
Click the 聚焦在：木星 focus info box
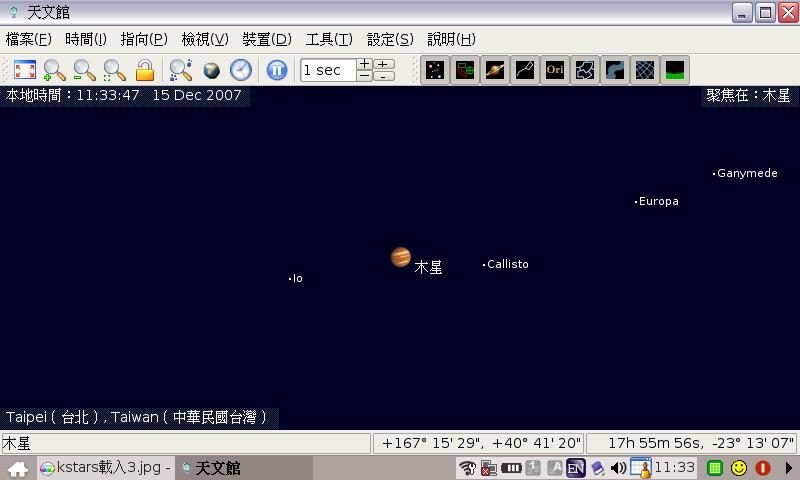pyautogui.click(x=748, y=95)
